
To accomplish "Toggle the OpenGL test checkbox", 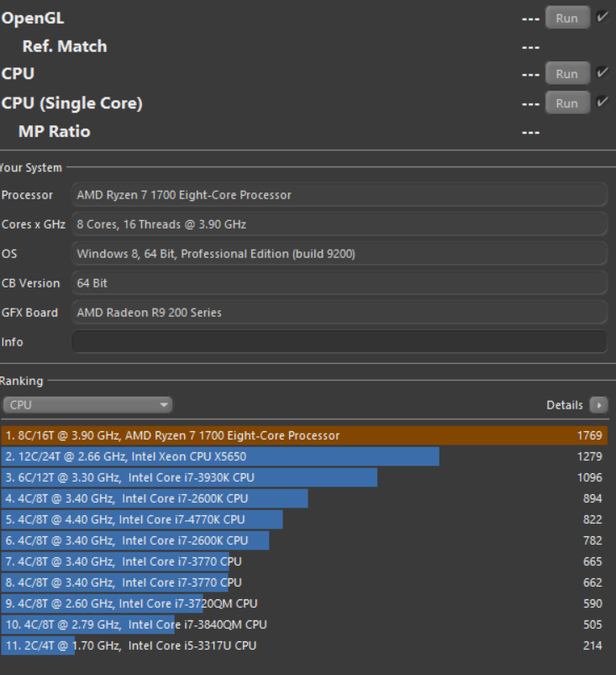I will [603, 17].
